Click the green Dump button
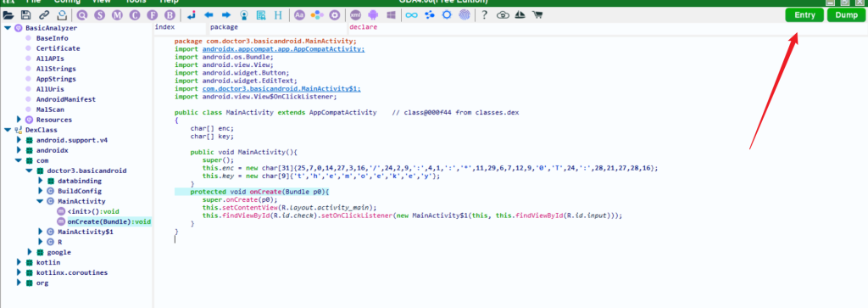This screenshot has width=868, height=308. [847, 15]
